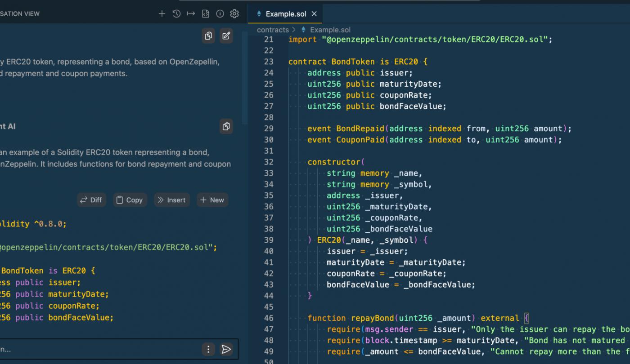Click line number 32 in the gutter
Viewport: 630px width, 364px height.
tap(269, 162)
